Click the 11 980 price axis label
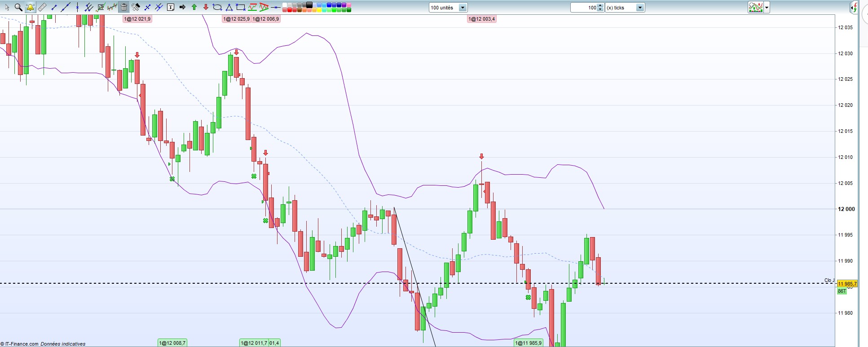 [845, 313]
